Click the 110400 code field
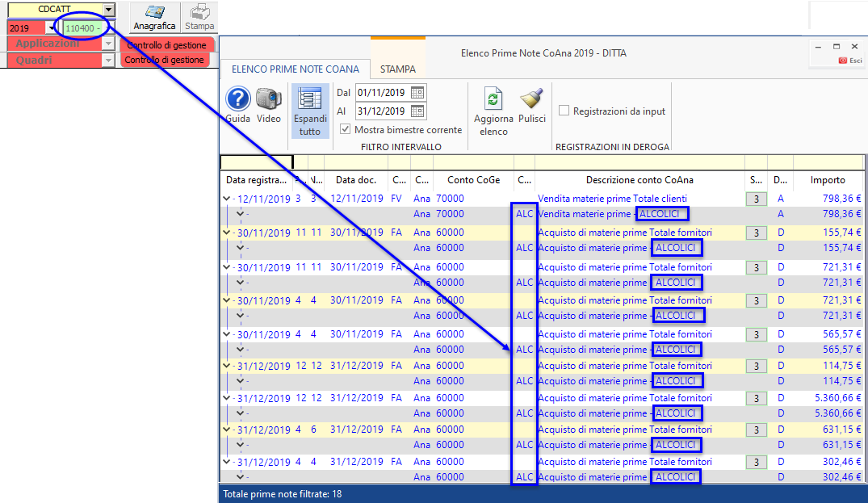This screenshot has height=503, width=868. point(82,28)
